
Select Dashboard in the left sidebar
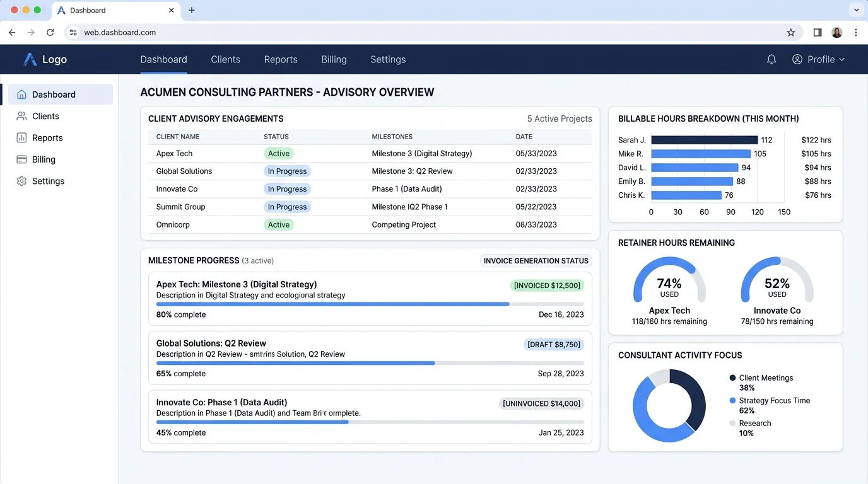[61, 95]
